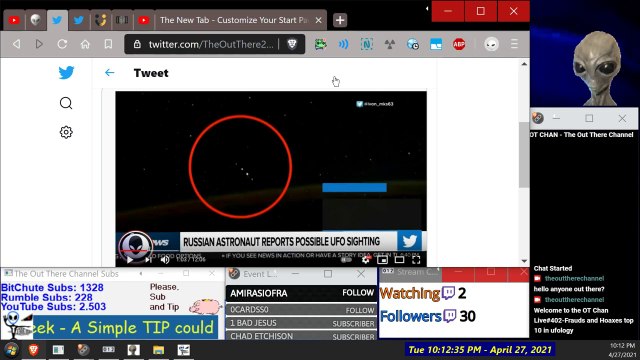Image resolution: width=640 pixels, height=360 pixels.
Task: Switch to the alien-head icon browser tab
Action: tap(36, 20)
